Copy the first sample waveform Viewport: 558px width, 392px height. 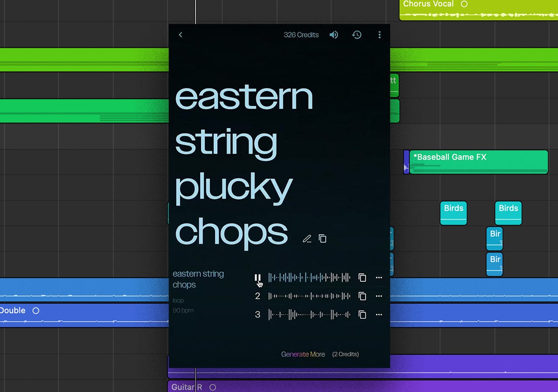[x=362, y=277]
